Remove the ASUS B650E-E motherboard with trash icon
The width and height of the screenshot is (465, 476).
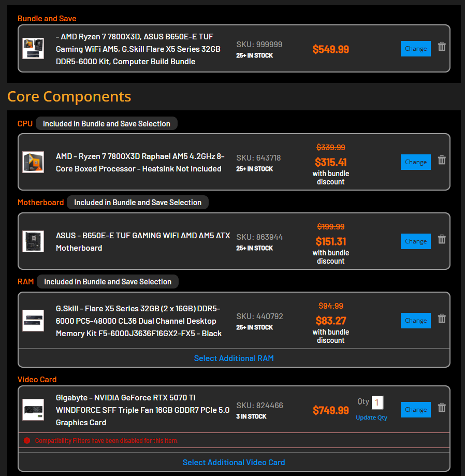point(442,239)
